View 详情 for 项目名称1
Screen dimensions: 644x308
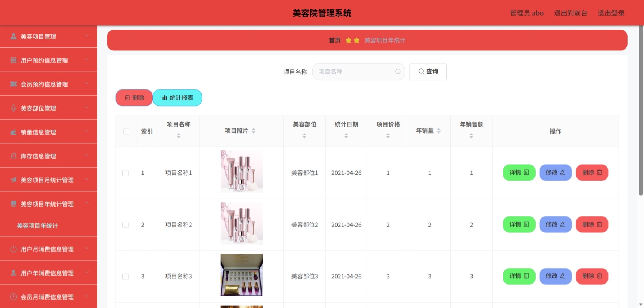pyautogui.click(x=519, y=172)
